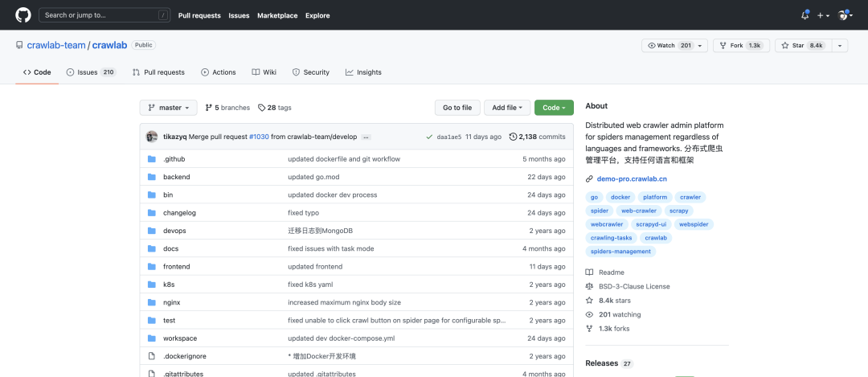This screenshot has width=868, height=377.
Task: Expand the master branch dropdown
Action: click(169, 108)
